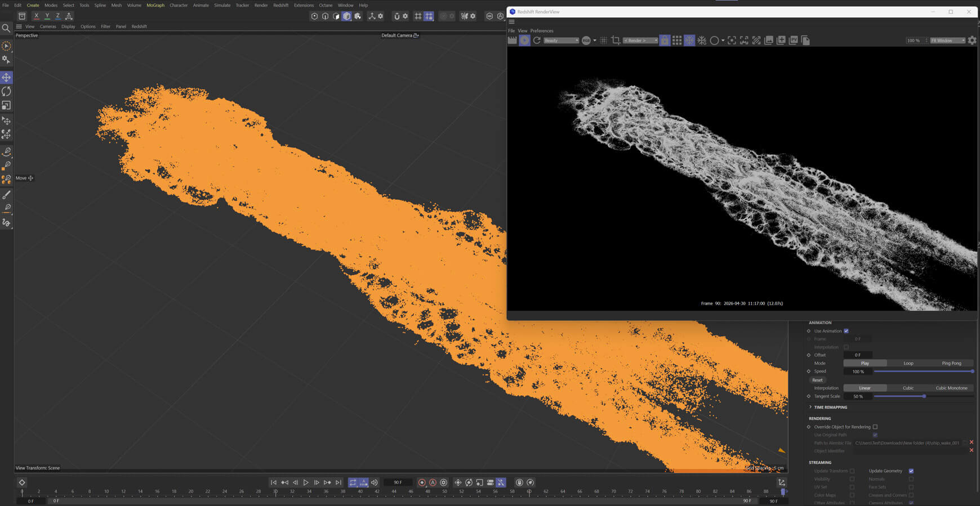This screenshot has height=506, width=980.
Task: Go to the last frame
Action: (338, 482)
